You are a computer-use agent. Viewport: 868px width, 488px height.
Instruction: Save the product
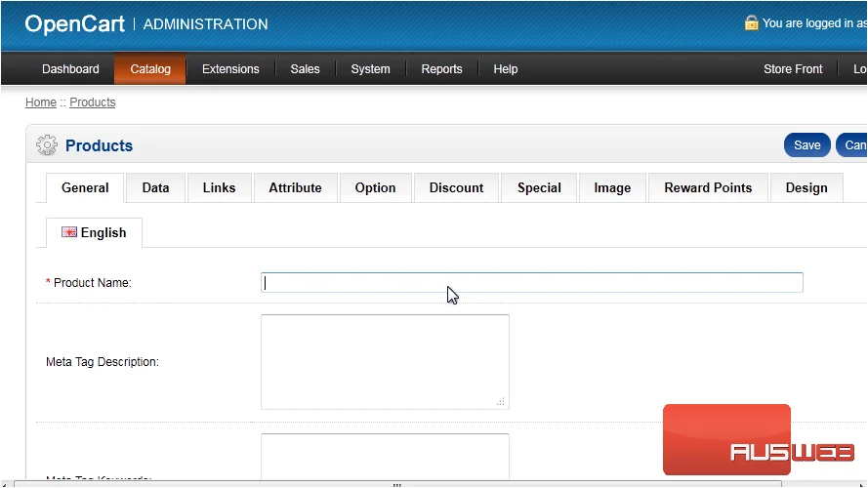pos(807,145)
